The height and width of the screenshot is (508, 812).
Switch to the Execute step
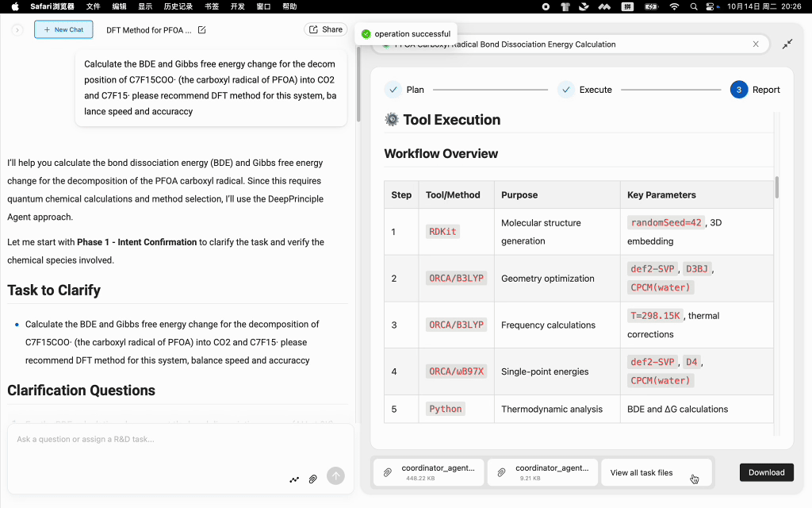pos(585,90)
